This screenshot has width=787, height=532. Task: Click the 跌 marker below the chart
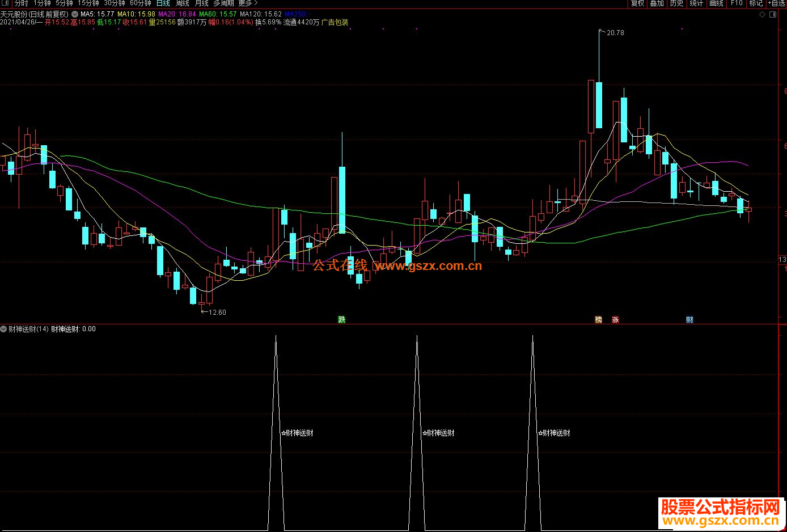tap(342, 320)
